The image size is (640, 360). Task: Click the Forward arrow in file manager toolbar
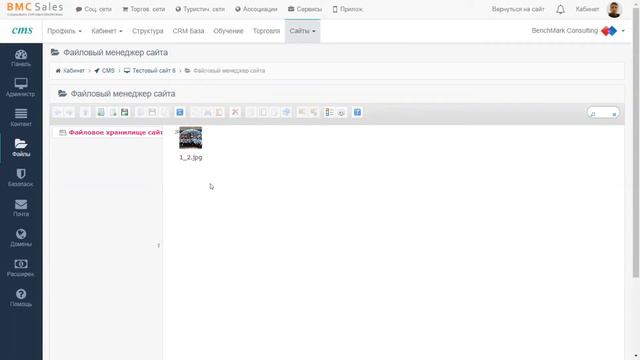[70, 112]
